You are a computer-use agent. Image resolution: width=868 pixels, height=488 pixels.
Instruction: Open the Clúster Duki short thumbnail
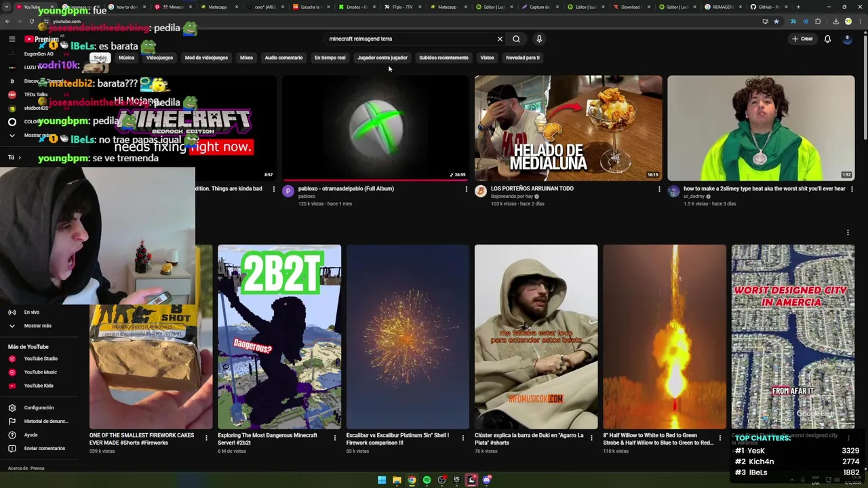pyautogui.click(x=536, y=337)
